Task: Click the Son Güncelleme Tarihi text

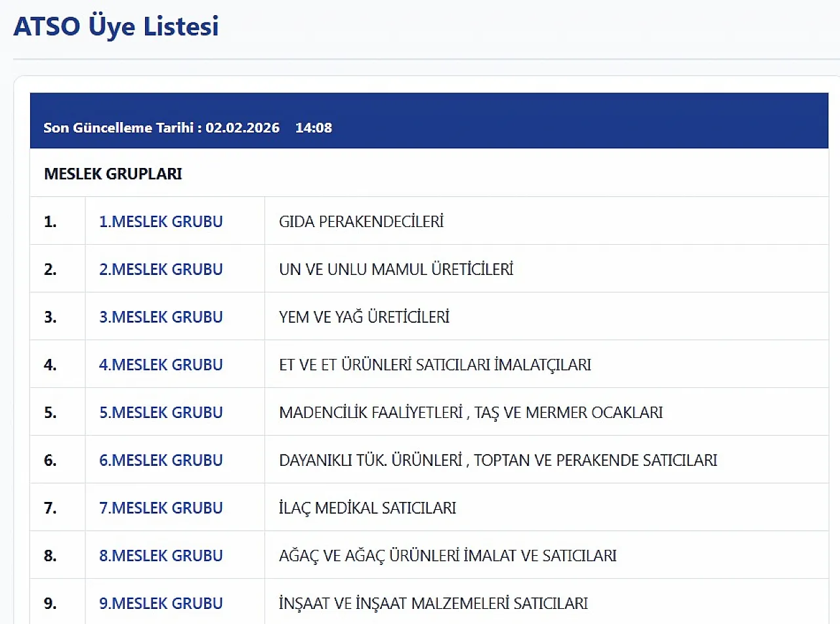Action: (x=188, y=128)
